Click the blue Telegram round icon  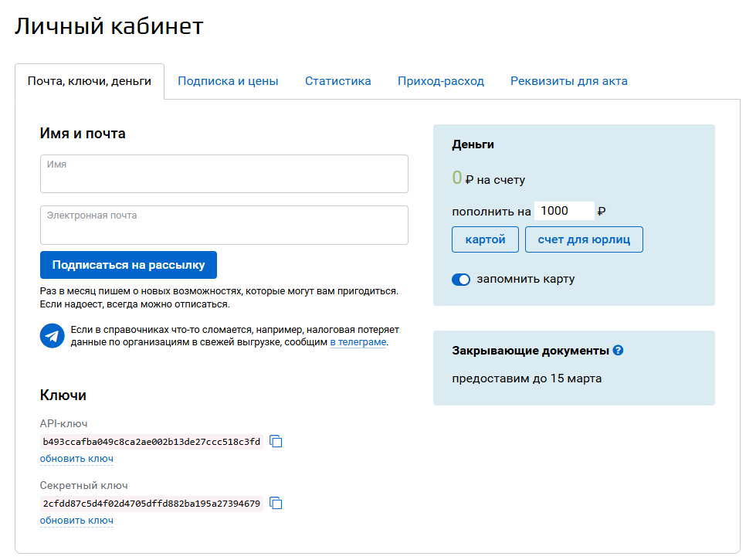pyautogui.click(x=52, y=335)
